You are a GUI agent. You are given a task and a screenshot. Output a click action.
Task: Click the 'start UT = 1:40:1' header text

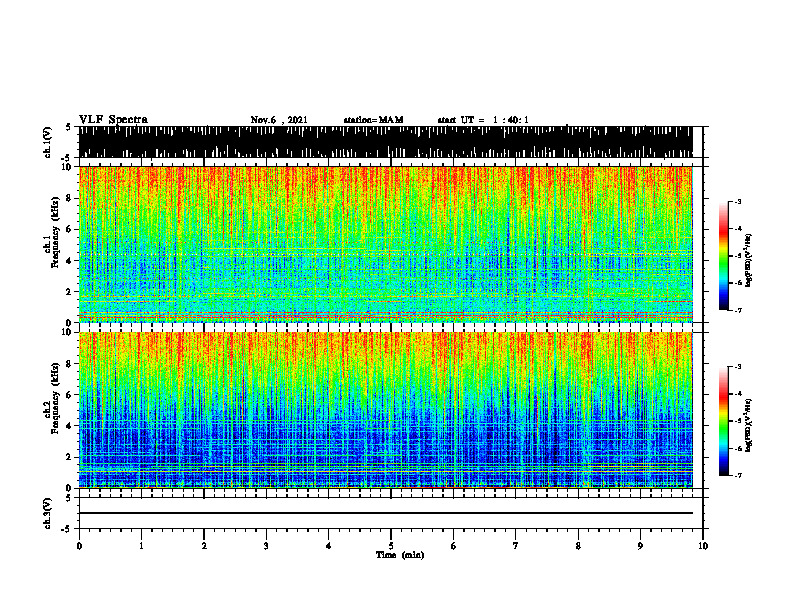[x=483, y=120]
